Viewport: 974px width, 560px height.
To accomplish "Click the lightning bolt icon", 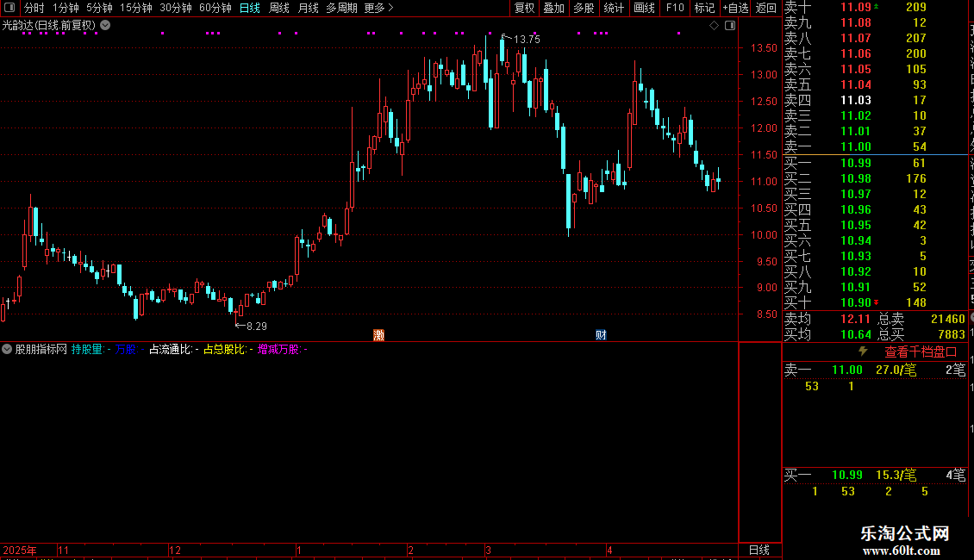I will (863, 352).
